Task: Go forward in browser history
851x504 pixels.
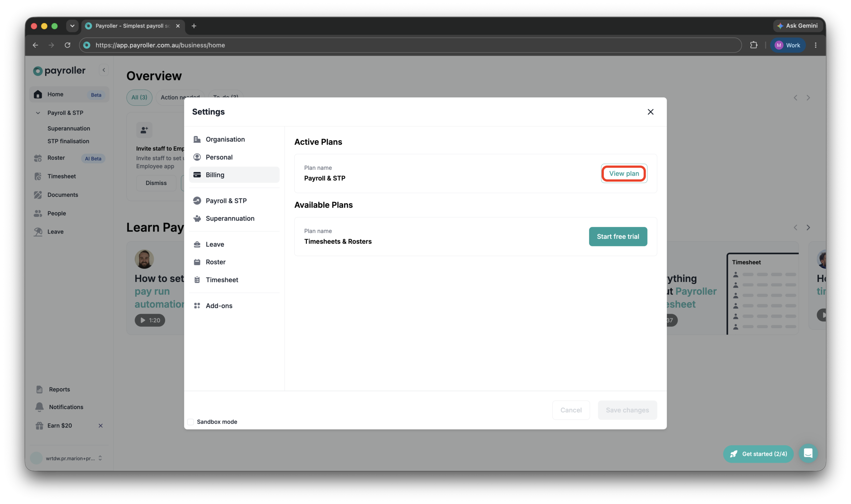Action: pyautogui.click(x=51, y=45)
